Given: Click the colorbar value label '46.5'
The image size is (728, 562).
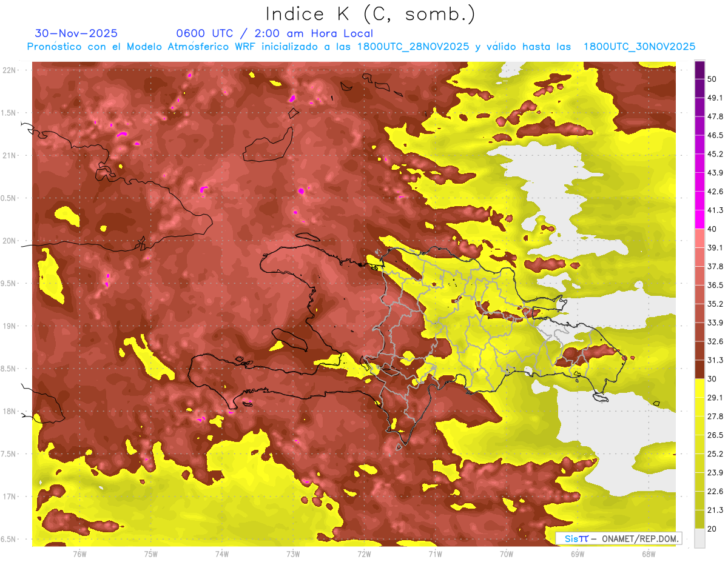Looking at the screenshot, I should tap(715, 135).
